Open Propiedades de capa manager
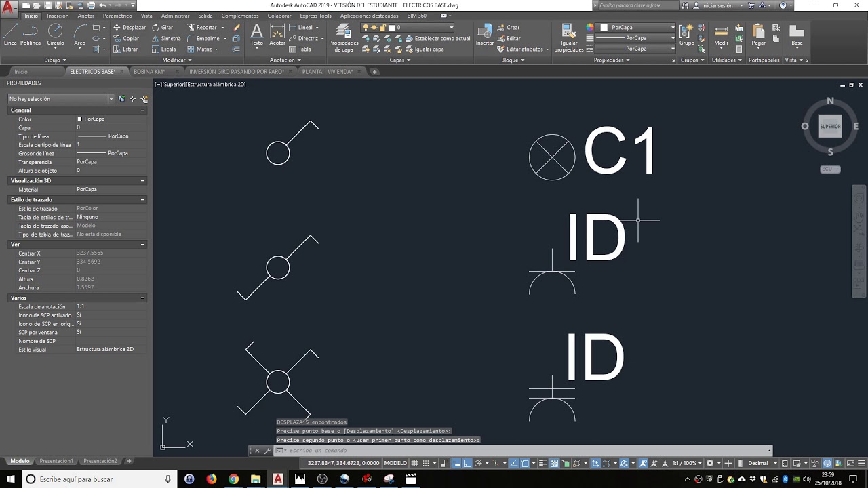The width and height of the screenshot is (868, 488). click(344, 38)
